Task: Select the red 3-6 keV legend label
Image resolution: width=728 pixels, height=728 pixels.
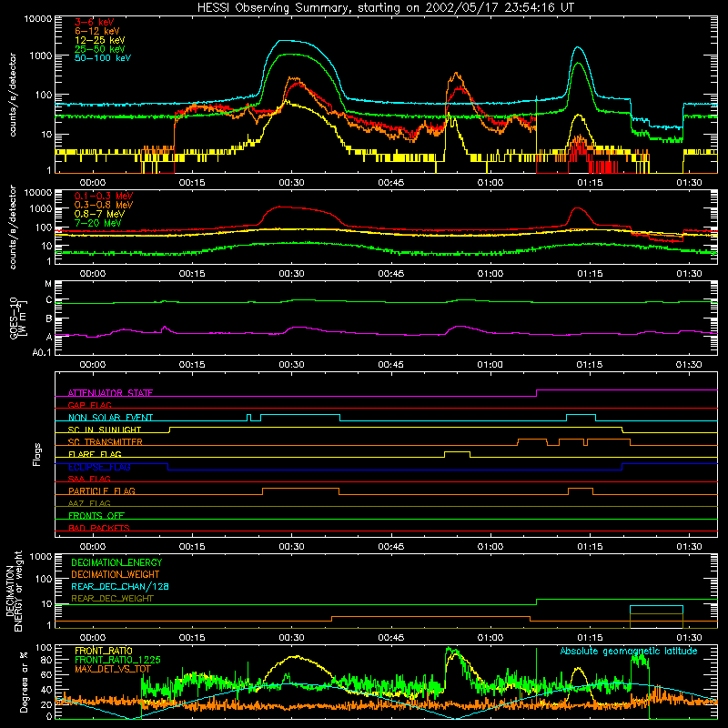Action: click(x=95, y=22)
